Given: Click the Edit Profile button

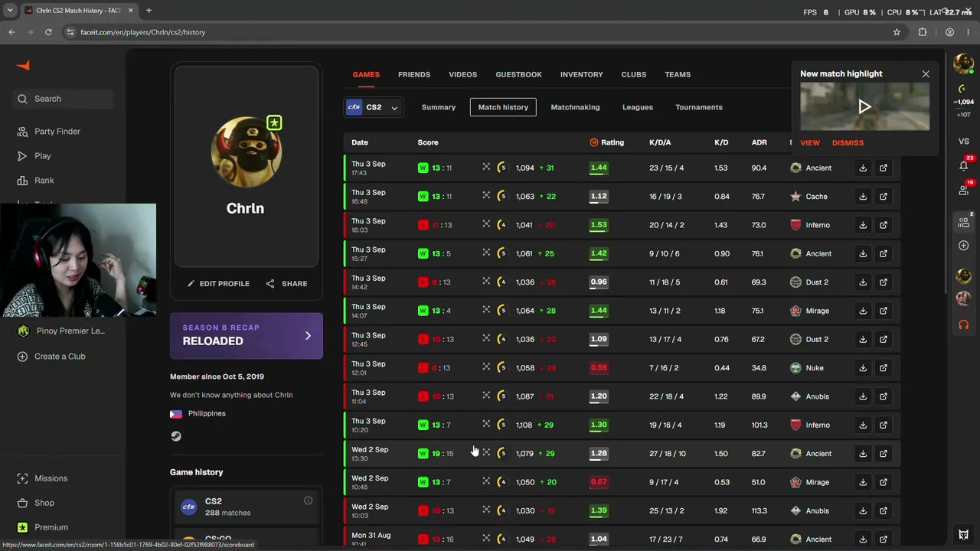Looking at the screenshot, I should pos(219,284).
